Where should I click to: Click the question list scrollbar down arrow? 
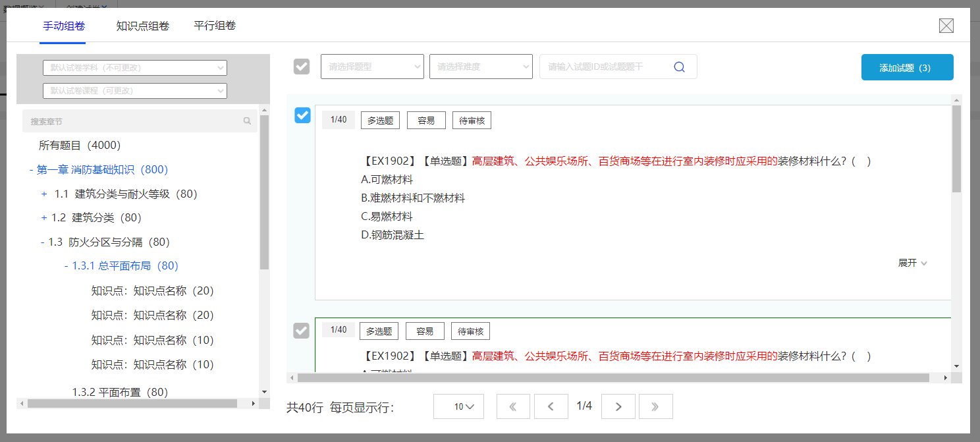[x=956, y=366]
